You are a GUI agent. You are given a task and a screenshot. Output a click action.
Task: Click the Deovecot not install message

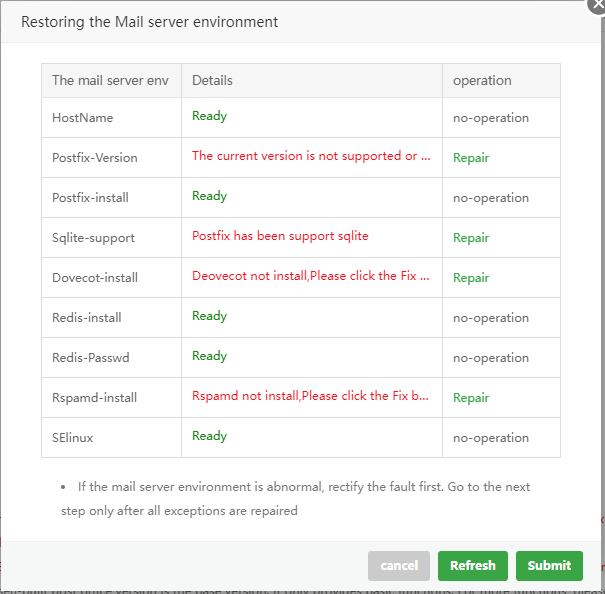[x=311, y=276]
